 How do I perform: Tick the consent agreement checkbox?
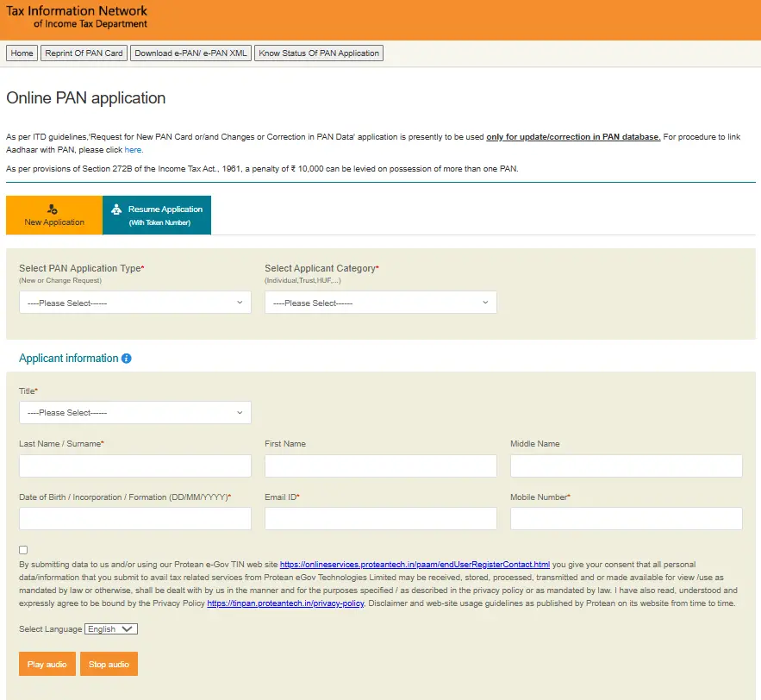23,550
